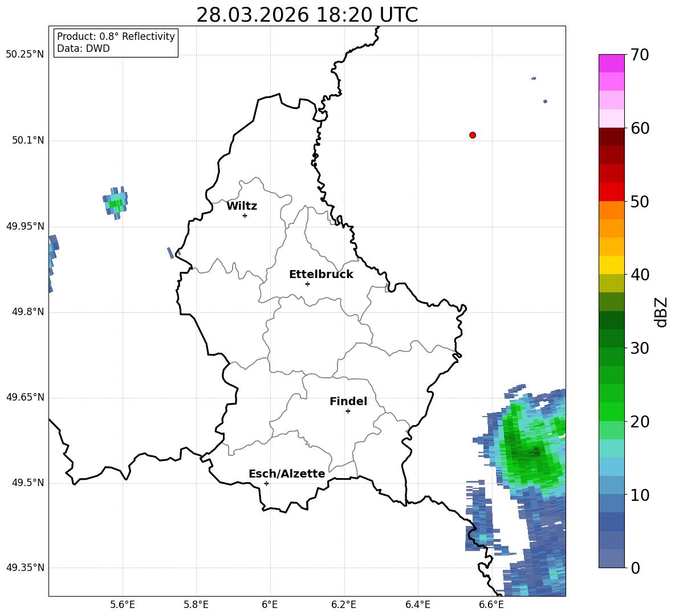Click the 49.35°N latitude label
The image size is (675, 616).
pos(25,568)
